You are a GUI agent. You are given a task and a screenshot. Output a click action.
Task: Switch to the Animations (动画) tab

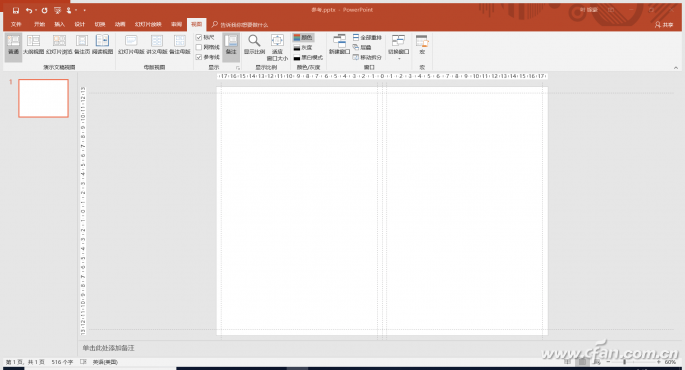coord(120,24)
